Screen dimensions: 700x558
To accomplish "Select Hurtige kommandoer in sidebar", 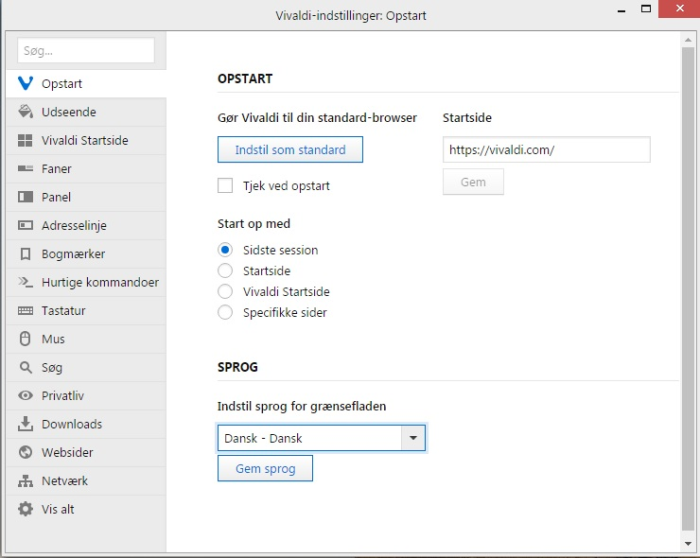I will 86,282.
